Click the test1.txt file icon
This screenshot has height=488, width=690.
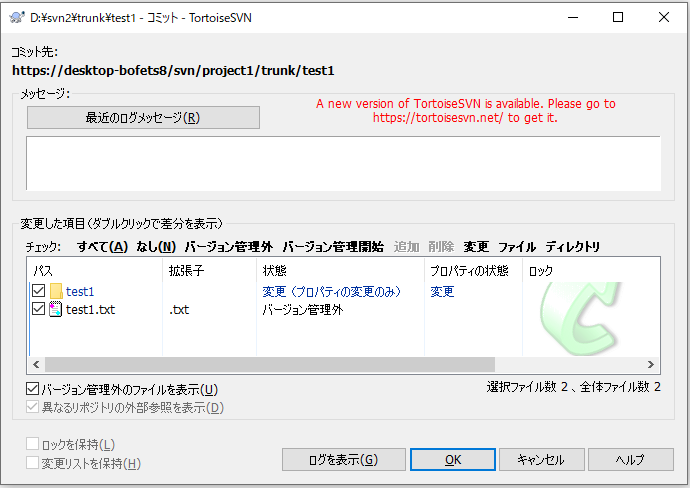coord(55,310)
